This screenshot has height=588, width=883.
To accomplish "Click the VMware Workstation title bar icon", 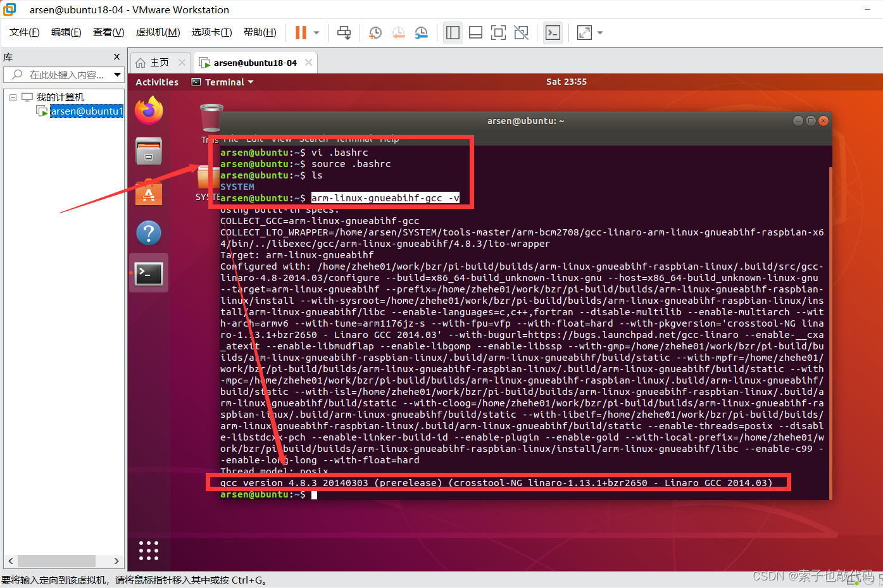I will point(10,9).
